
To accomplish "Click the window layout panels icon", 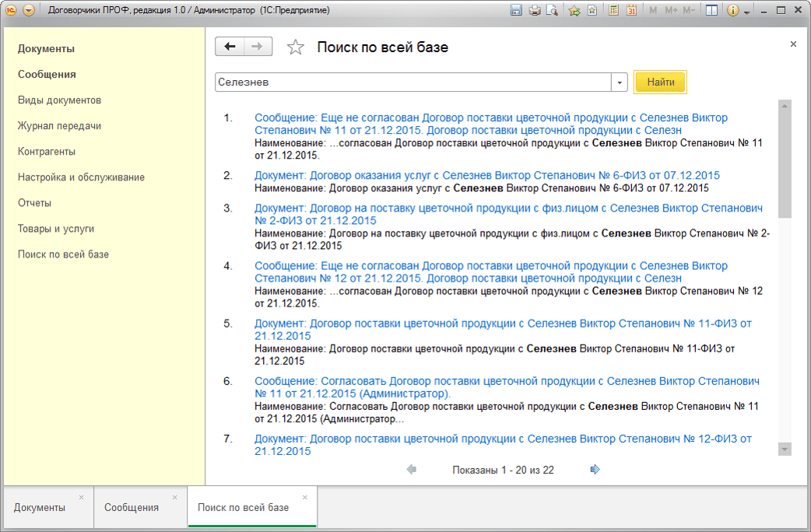I will tap(711, 11).
